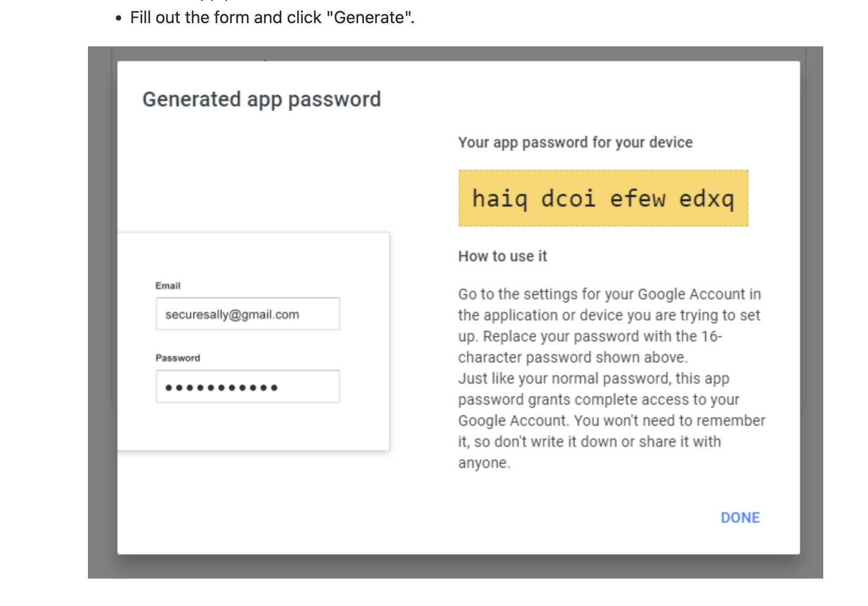Click the "haiq" segment of the app password
Viewport: 868px width, 606px height.
pyautogui.click(x=499, y=199)
